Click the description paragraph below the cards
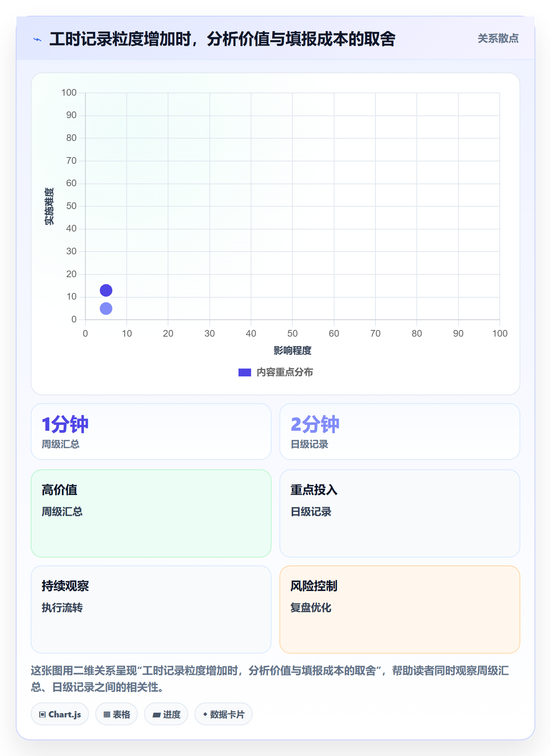The image size is (551, 756). click(x=270, y=679)
